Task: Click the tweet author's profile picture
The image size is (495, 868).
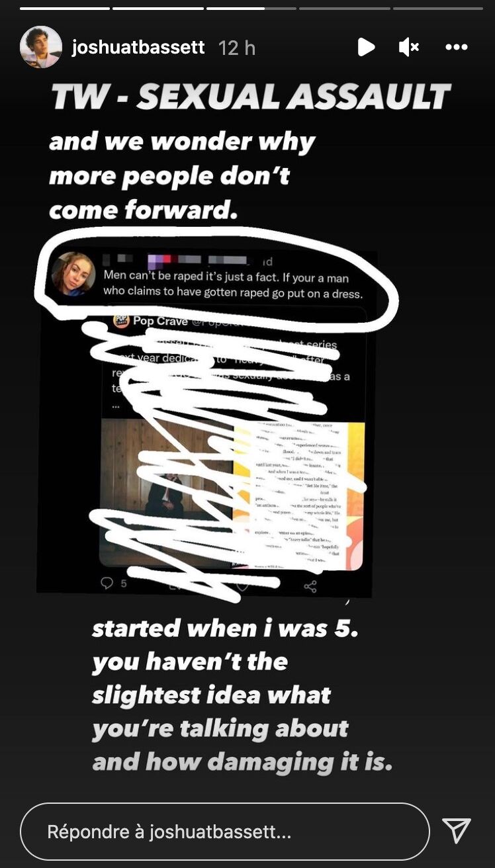Action: (x=73, y=274)
